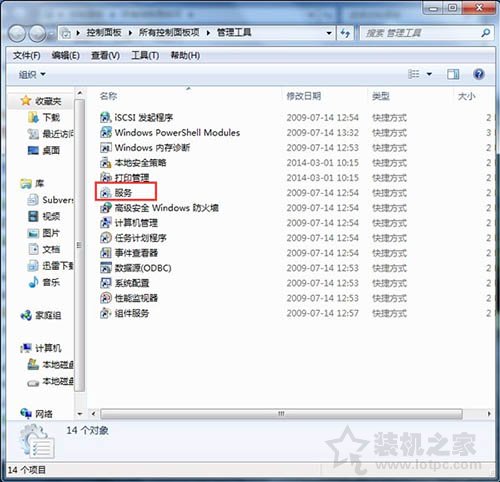Expand breadcrumb arrow after 所有控制面板项
Viewport: 500px width, 482px height.
point(208,33)
